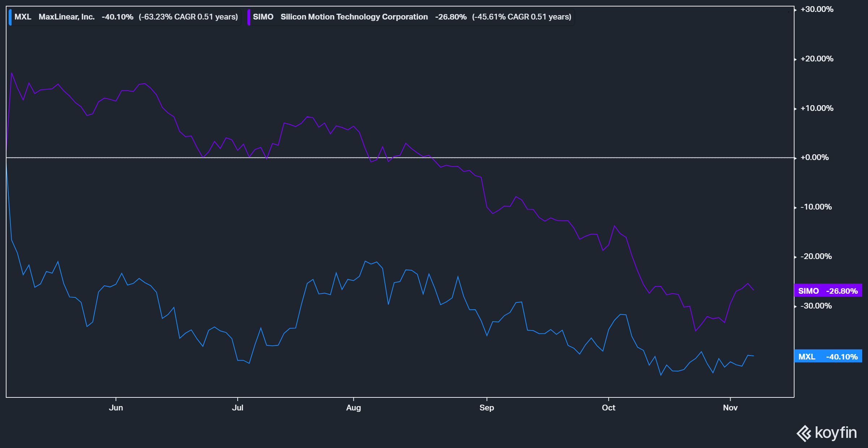Click the Jun label on the time axis
The image size is (868, 448).
click(116, 408)
